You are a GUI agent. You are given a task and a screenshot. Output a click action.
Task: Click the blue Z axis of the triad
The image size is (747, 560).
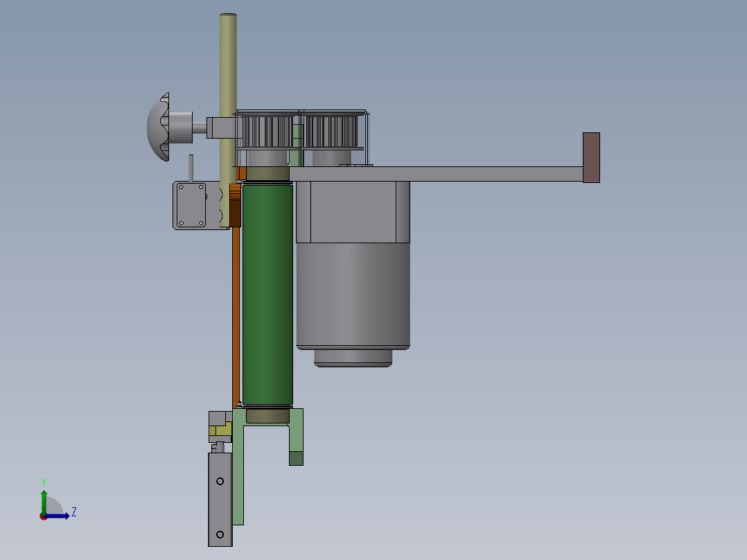click(57, 516)
